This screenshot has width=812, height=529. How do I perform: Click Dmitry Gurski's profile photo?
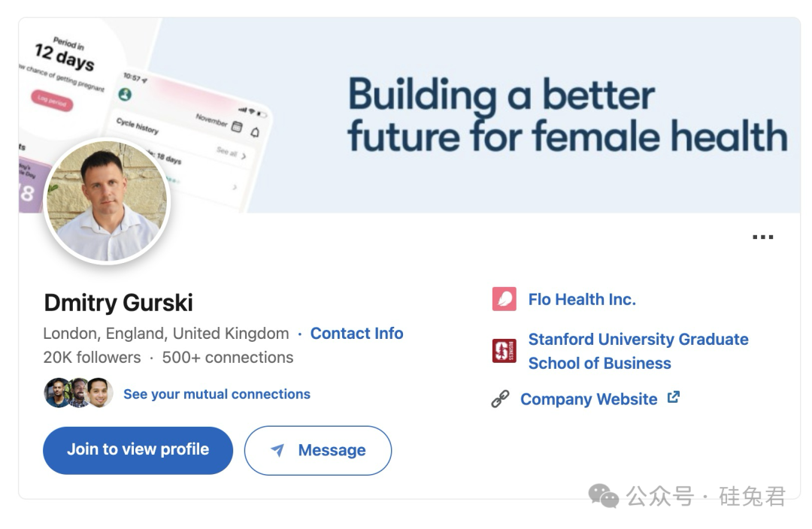point(108,201)
